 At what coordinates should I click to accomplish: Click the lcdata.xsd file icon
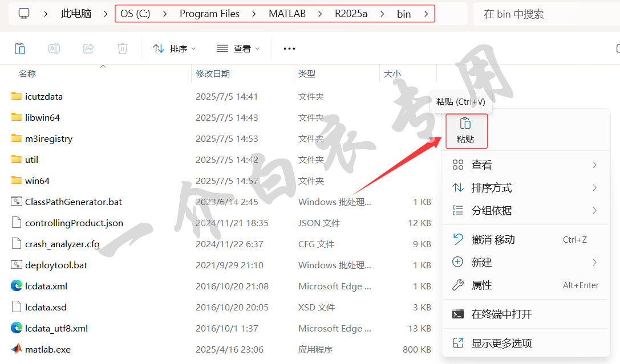[x=16, y=307]
